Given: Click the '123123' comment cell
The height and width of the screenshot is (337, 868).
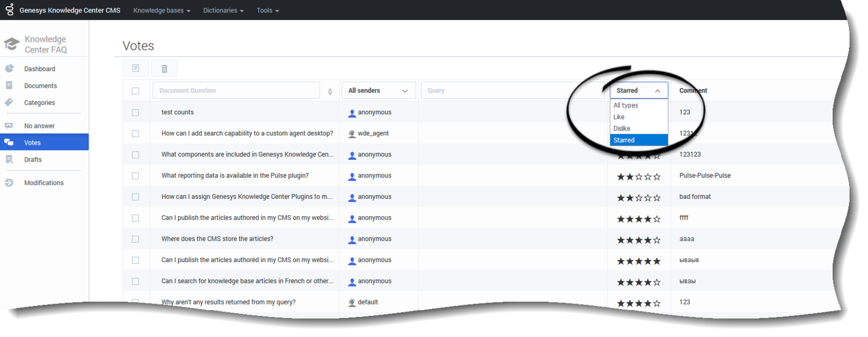Looking at the screenshot, I should pos(690,154).
